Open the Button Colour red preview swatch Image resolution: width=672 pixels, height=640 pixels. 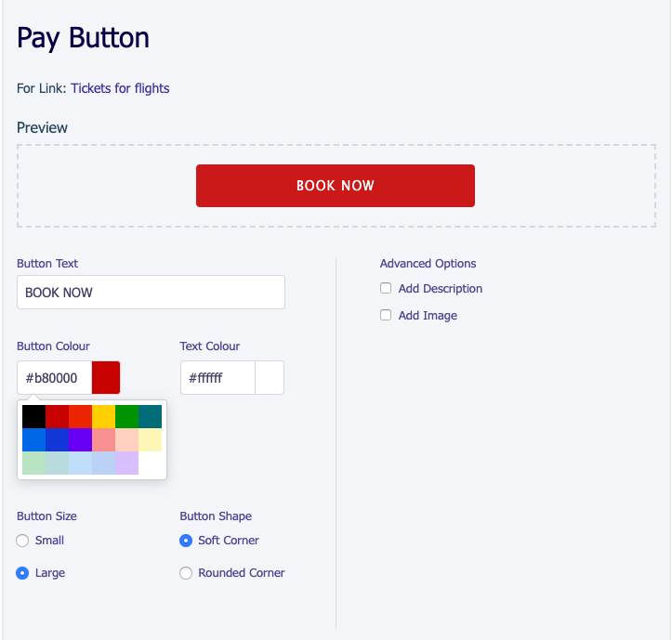(106, 378)
